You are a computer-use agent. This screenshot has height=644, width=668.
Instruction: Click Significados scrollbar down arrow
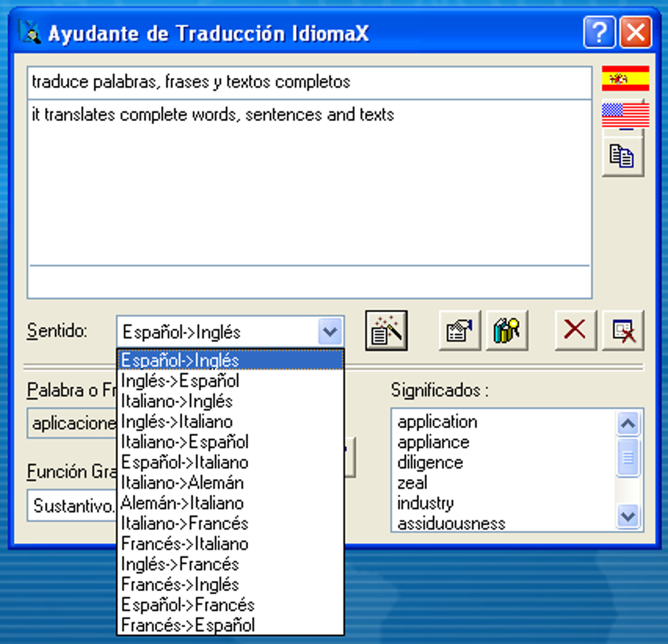pyautogui.click(x=628, y=517)
